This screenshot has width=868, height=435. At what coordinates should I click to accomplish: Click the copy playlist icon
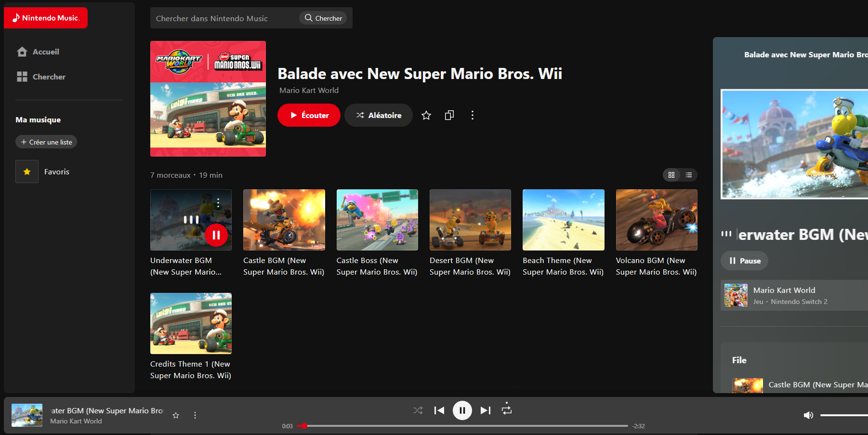pos(449,115)
